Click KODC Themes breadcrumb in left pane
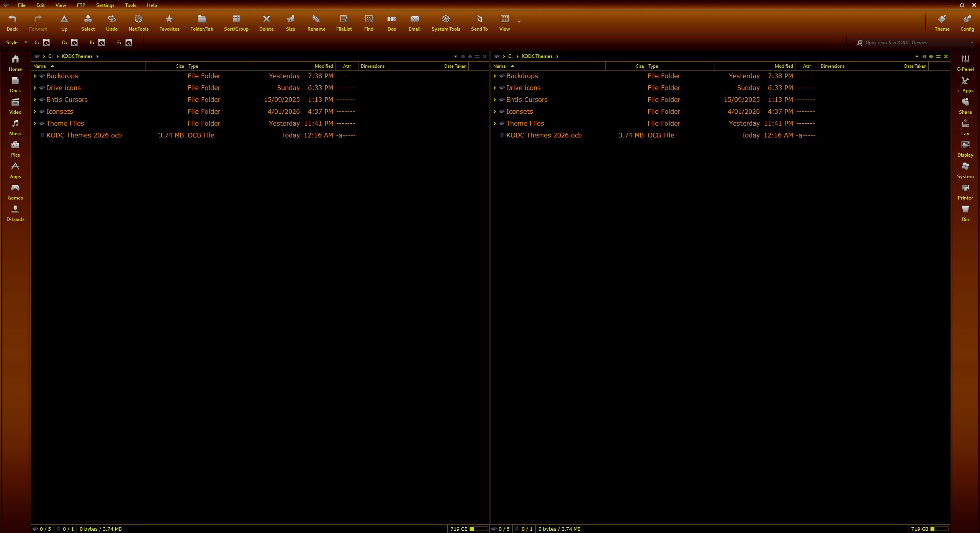980x533 pixels. (x=77, y=56)
